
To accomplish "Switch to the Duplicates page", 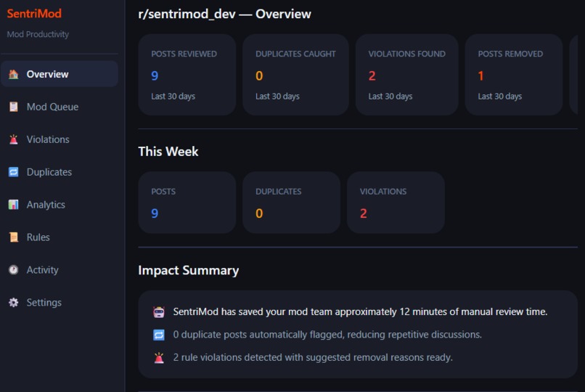I will (x=60, y=172).
